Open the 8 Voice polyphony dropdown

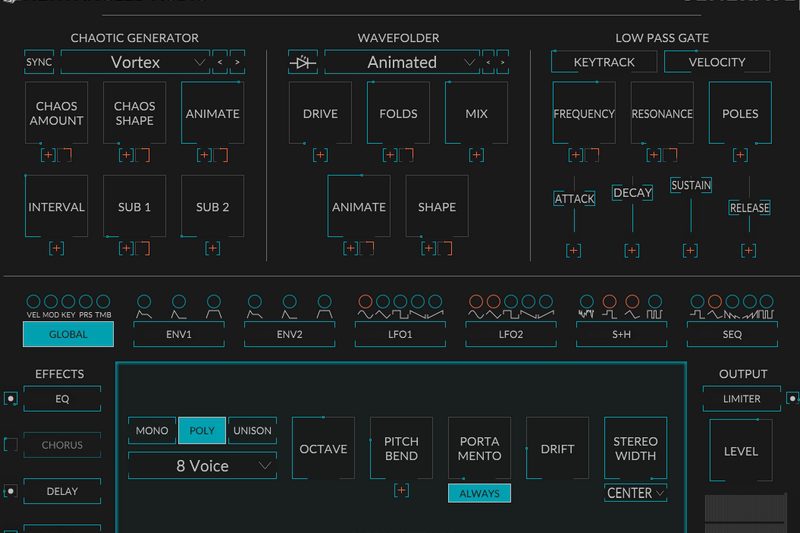pyautogui.click(x=203, y=466)
